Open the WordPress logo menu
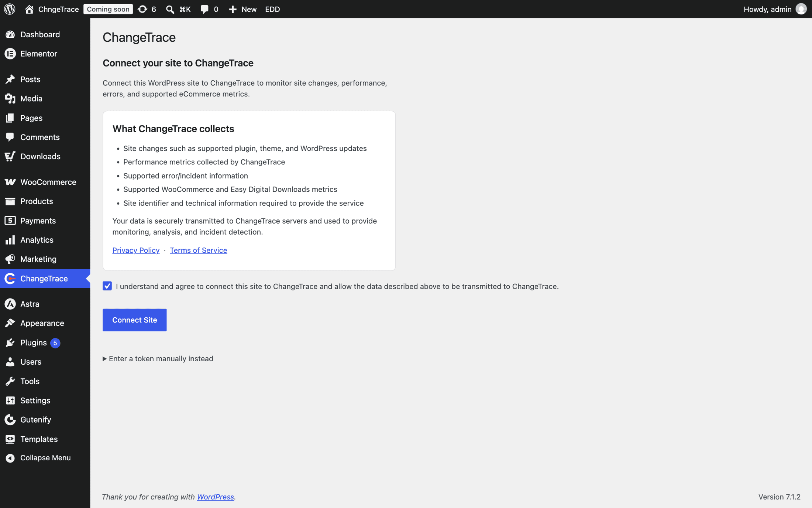This screenshot has width=812, height=508. 10,9
